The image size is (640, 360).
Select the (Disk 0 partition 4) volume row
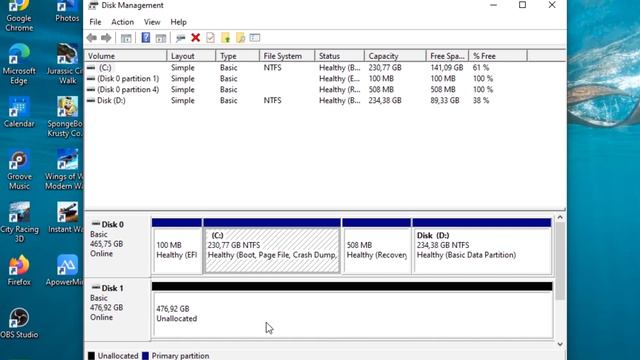point(306,89)
